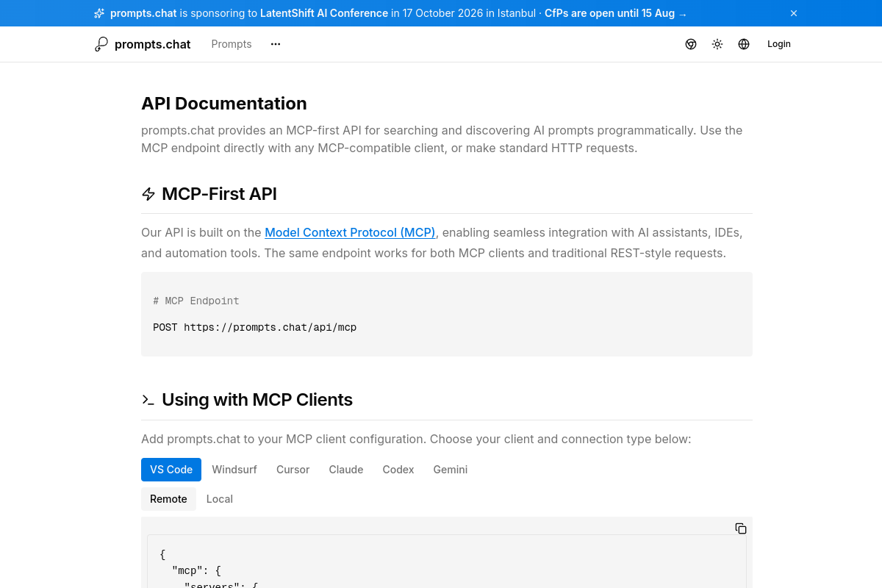Screen dimensions: 882x588
Task: Switch to the Codex client tab
Action: [x=398, y=470]
